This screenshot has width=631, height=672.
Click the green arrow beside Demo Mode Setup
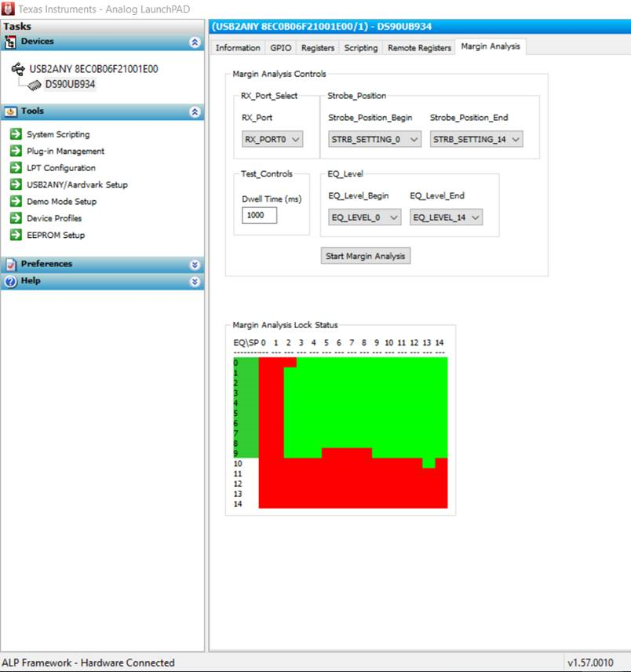(16, 201)
